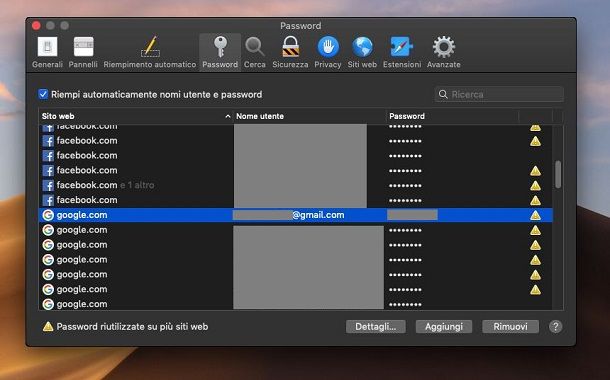Click the Aggiungi button
Screen dimensions: 610x380
[444, 327]
